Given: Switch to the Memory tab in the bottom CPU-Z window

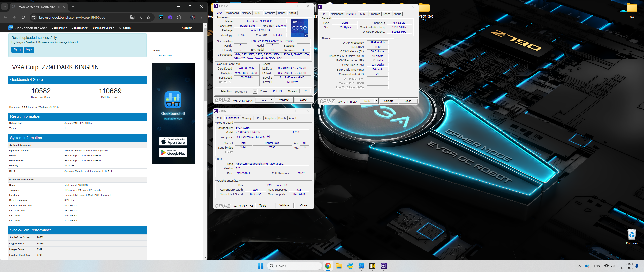Looking at the screenshot, I should pos(247,118).
